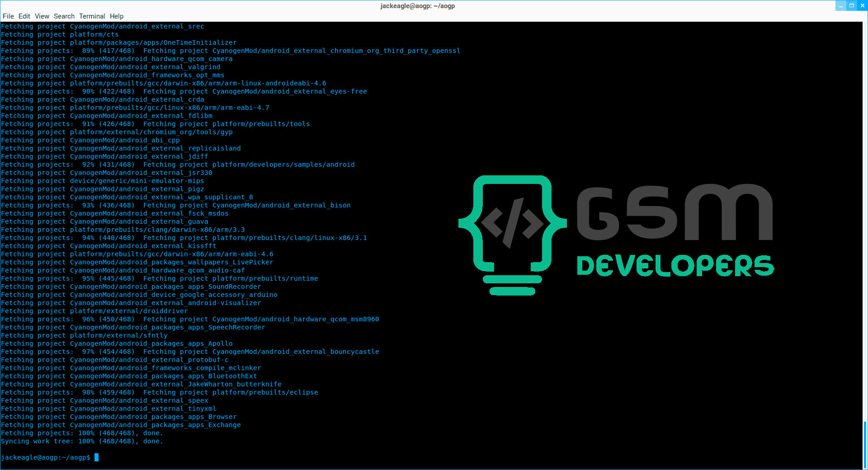Click the line ending android_external_fdlibm
This screenshot has width=868, height=470.
tap(107, 116)
